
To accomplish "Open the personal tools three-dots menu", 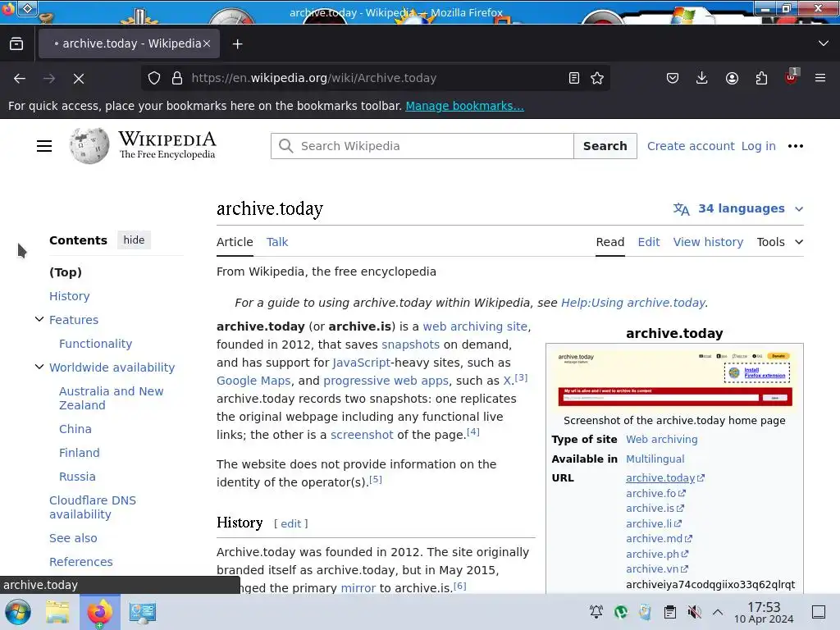I will pos(796,146).
